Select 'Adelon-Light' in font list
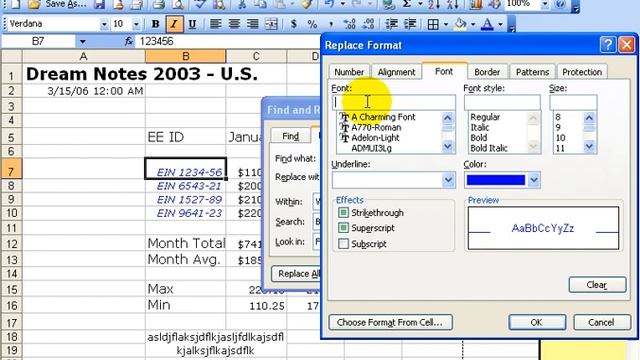 [375, 138]
